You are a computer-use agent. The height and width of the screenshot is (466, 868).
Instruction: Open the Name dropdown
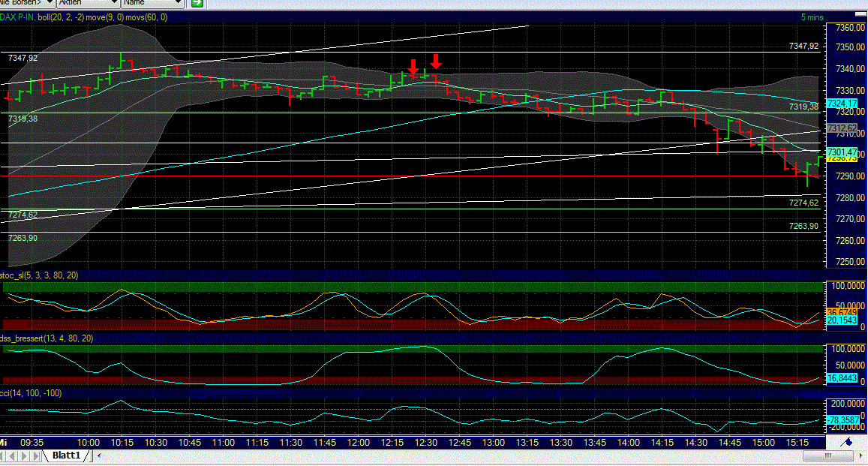(146, 3)
